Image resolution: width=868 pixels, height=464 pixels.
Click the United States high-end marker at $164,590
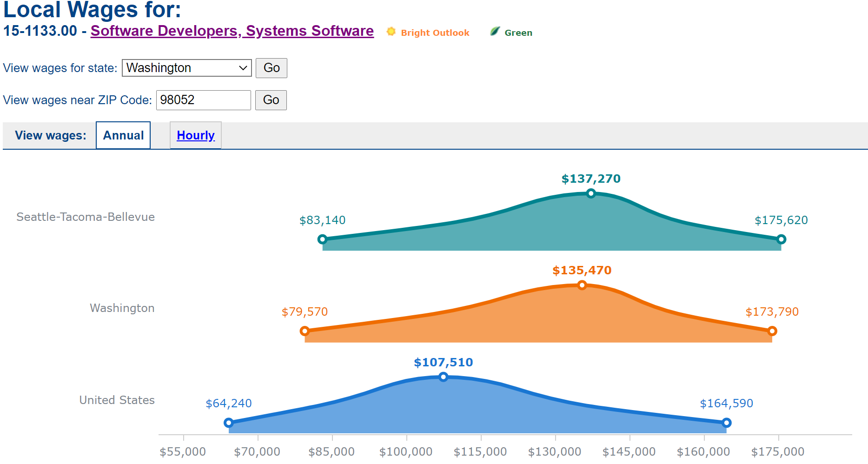click(x=726, y=423)
